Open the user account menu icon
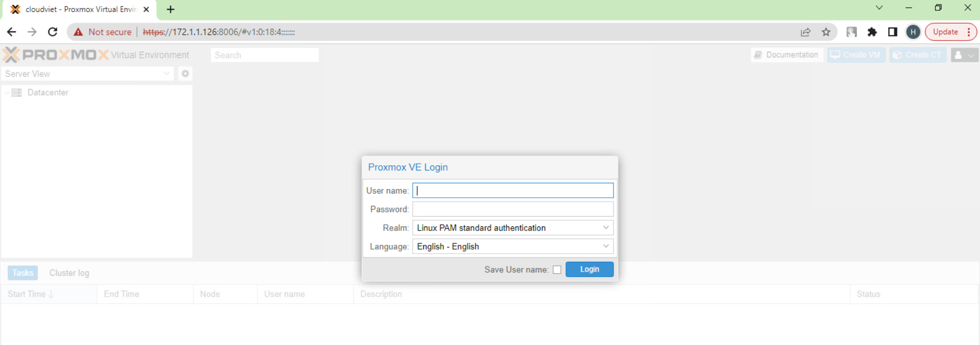The width and height of the screenshot is (980, 345). coord(965,55)
